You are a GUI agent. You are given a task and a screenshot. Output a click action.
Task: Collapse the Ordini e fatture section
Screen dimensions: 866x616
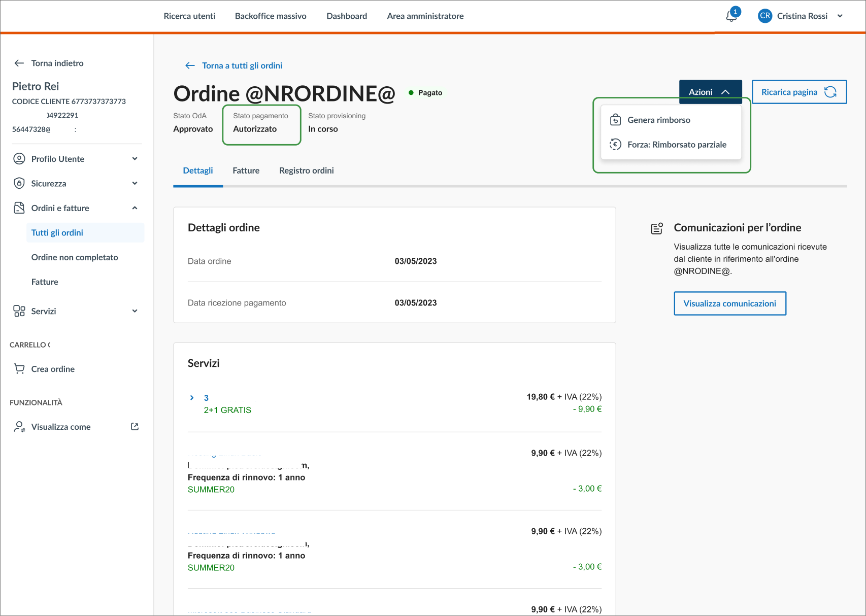(135, 208)
